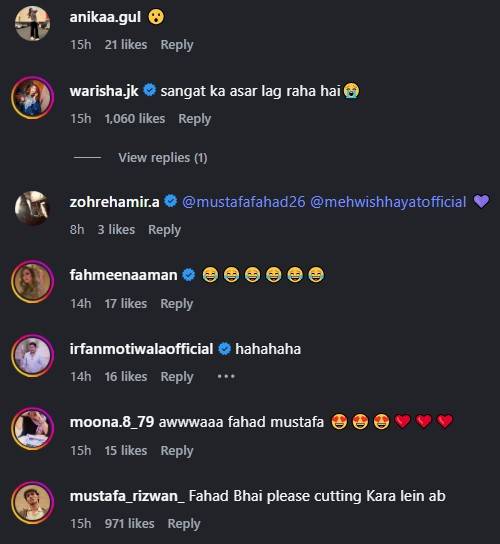Click verified badge next to warisha.jk

[150, 90]
